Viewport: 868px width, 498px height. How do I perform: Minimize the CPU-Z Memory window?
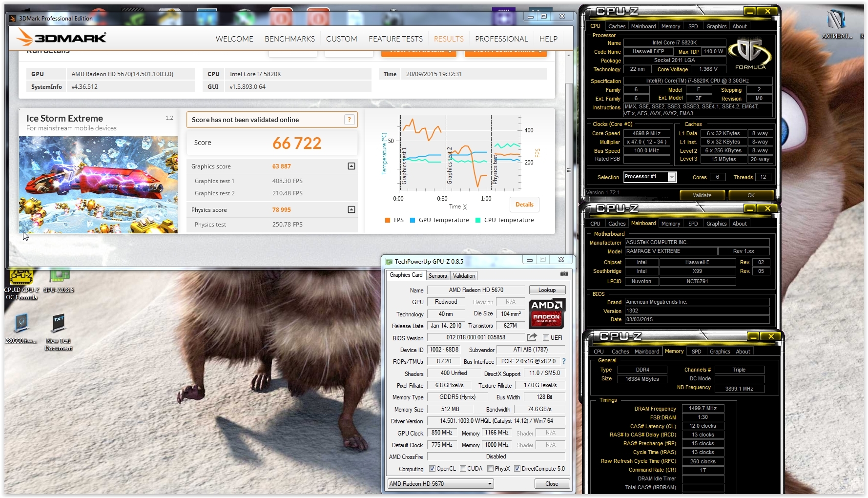pos(753,336)
